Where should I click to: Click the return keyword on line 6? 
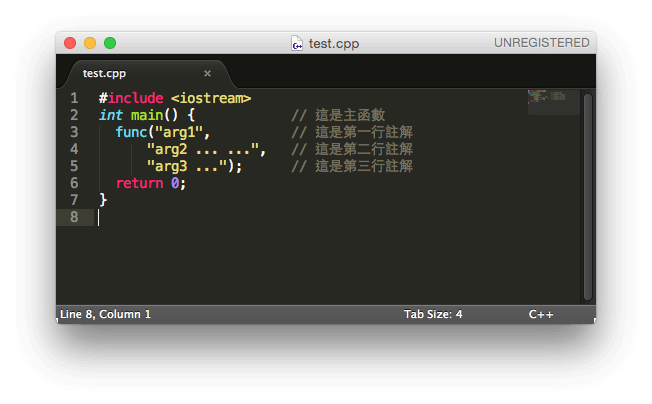tap(139, 183)
